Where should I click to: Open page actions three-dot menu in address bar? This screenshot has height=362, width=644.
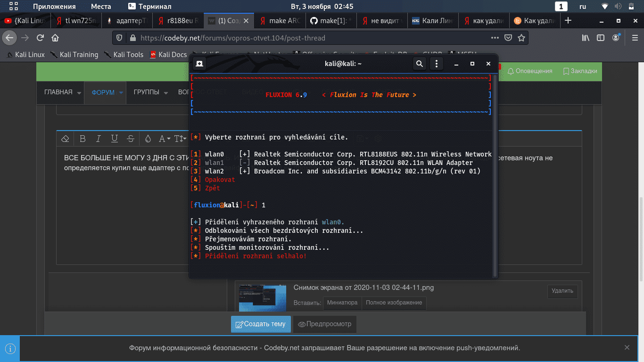click(x=495, y=38)
